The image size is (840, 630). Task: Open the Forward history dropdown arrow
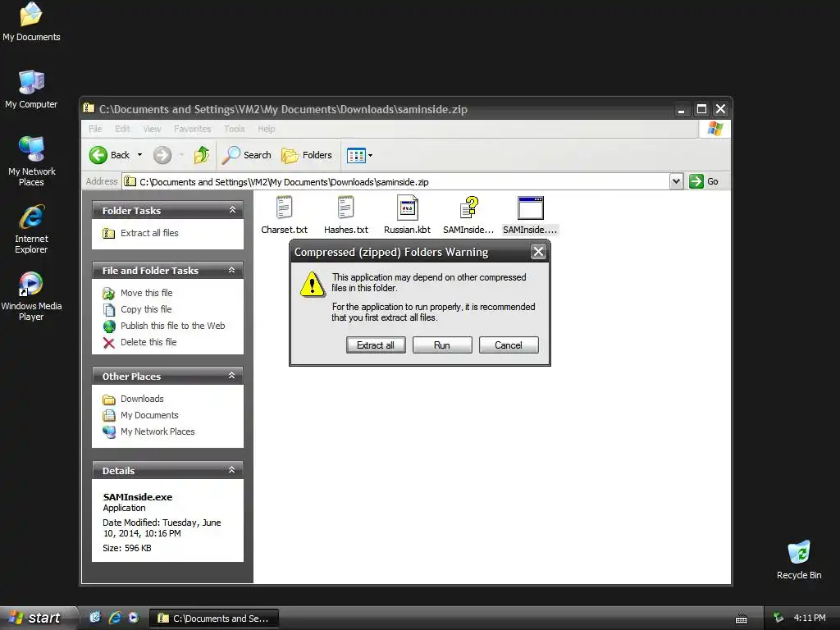click(x=181, y=155)
